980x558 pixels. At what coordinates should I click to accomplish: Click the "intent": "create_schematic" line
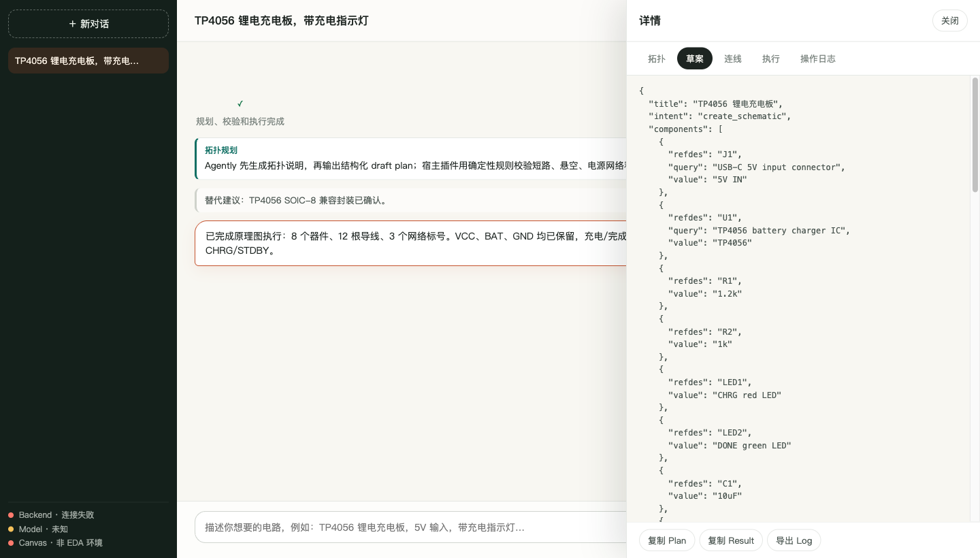pos(720,116)
